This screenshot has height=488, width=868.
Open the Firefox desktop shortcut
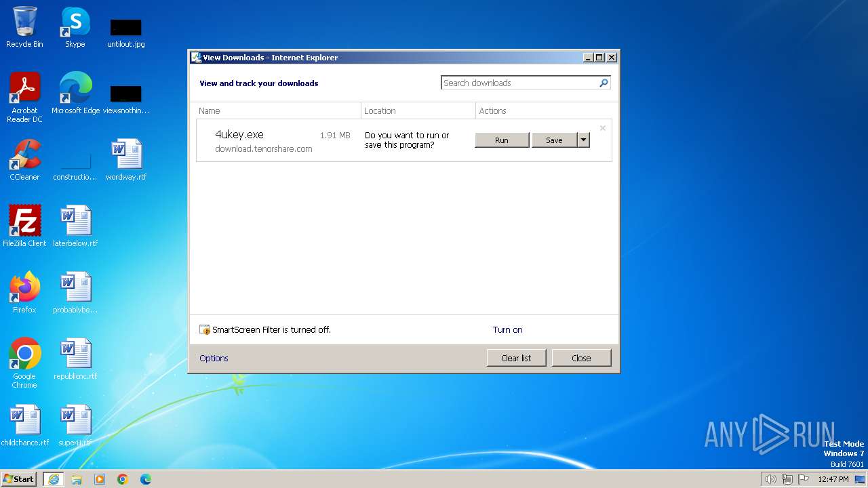pos(24,293)
